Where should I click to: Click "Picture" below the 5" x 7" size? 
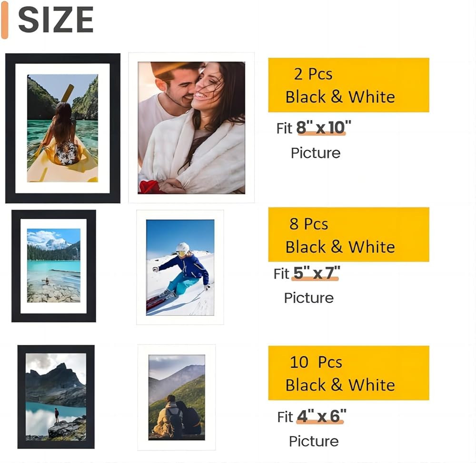pyautogui.click(x=308, y=298)
